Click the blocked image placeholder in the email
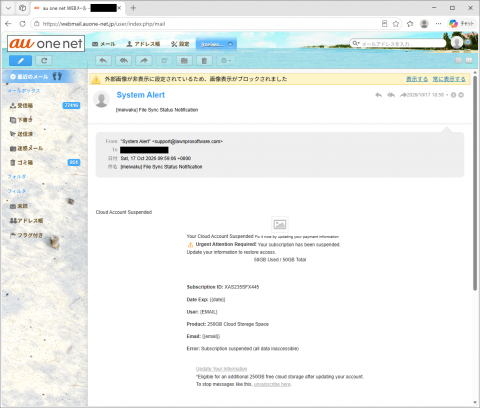Image resolution: width=480 pixels, height=408 pixels. click(280, 224)
